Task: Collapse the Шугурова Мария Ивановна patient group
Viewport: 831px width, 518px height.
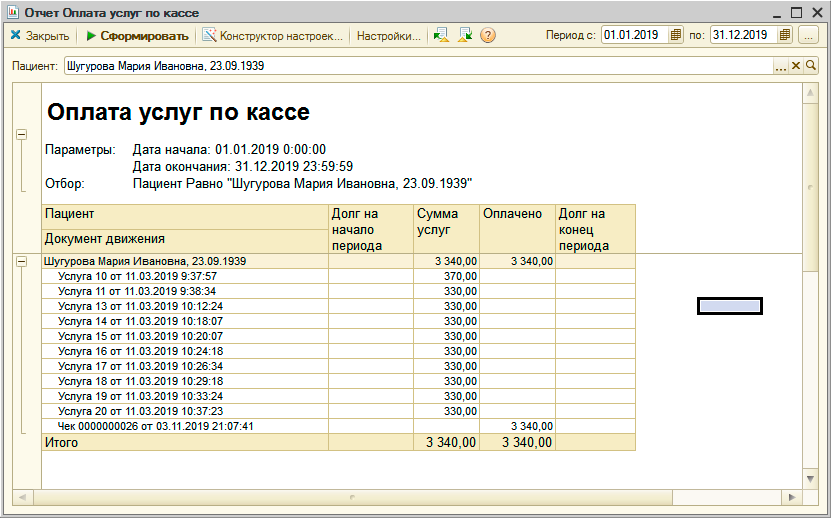Action: pyautogui.click(x=22, y=261)
